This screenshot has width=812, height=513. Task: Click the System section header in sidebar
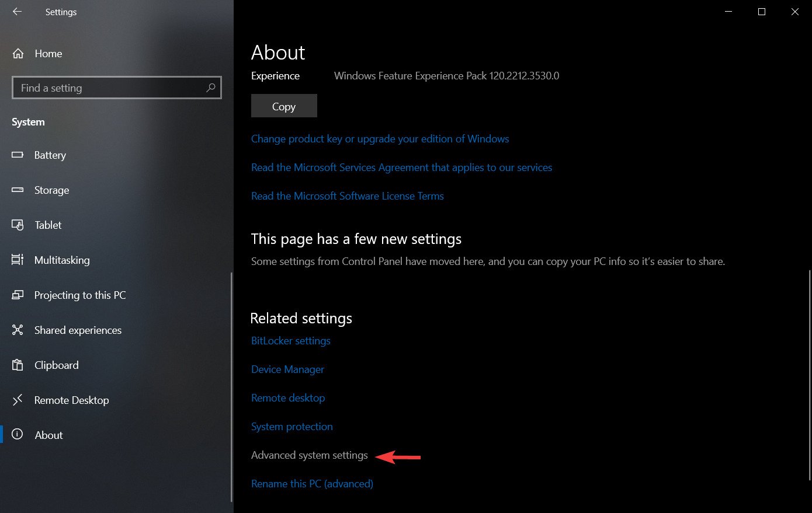tap(28, 122)
